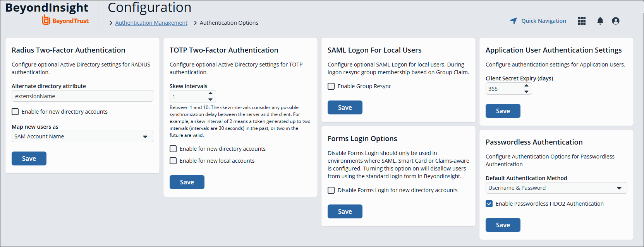Click the Passwordless Authentication heading
Image resolution: width=644 pixels, height=247 pixels.
534,142
